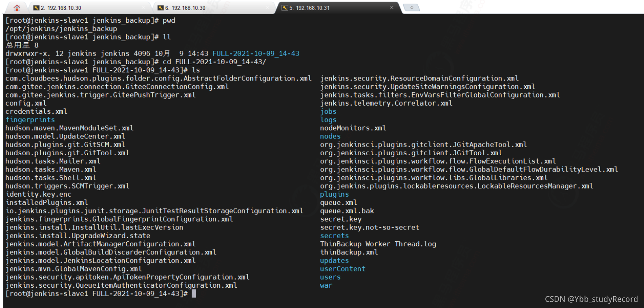Click SSH icon on tab 5. 192.168.10.31

[x=285, y=8]
